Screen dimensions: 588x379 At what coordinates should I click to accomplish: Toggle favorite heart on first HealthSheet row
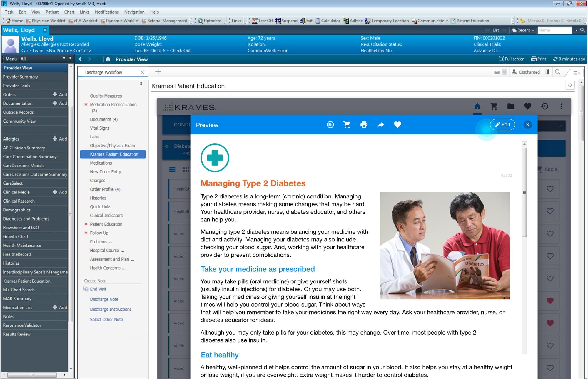tap(550, 189)
